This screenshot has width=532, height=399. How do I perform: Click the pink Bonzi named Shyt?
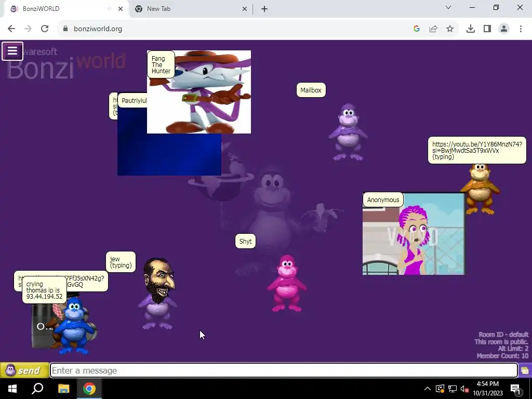point(287,283)
